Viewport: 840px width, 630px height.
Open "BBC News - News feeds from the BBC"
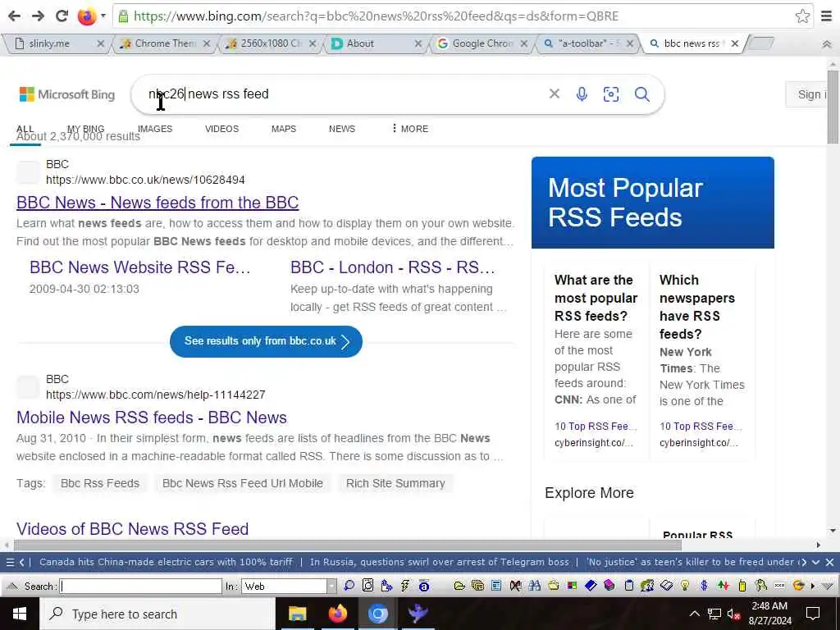click(157, 203)
